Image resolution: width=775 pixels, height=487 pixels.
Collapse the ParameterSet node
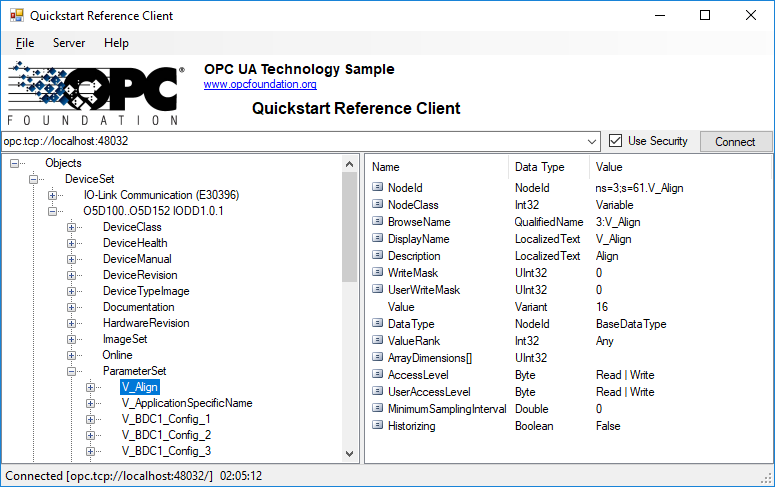[72, 371]
